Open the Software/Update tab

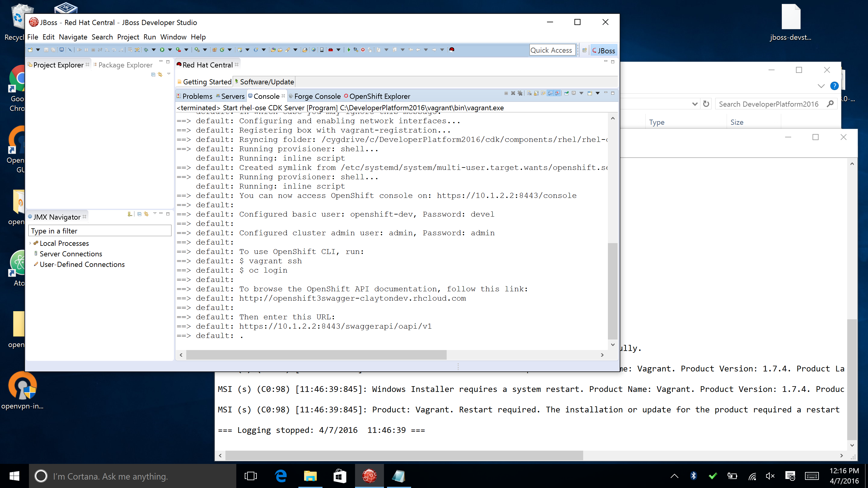266,82
